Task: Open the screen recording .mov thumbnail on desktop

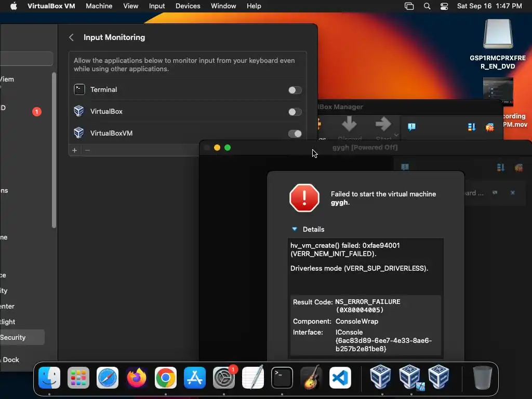Action: point(498,91)
